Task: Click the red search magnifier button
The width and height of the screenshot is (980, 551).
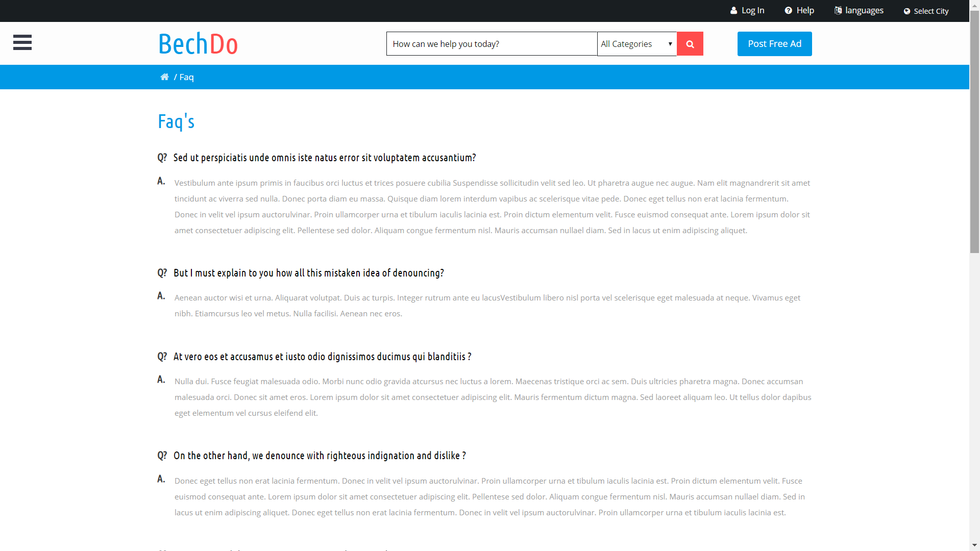Action: (690, 44)
